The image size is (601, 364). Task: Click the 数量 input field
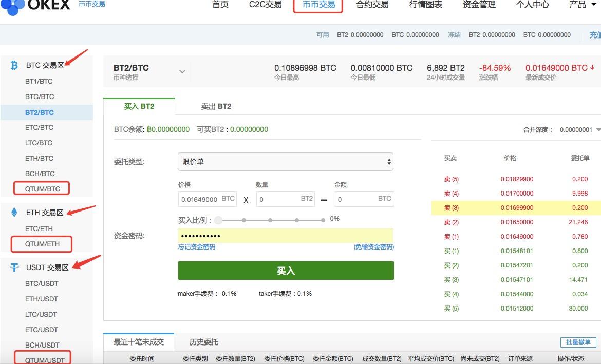coord(286,199)
